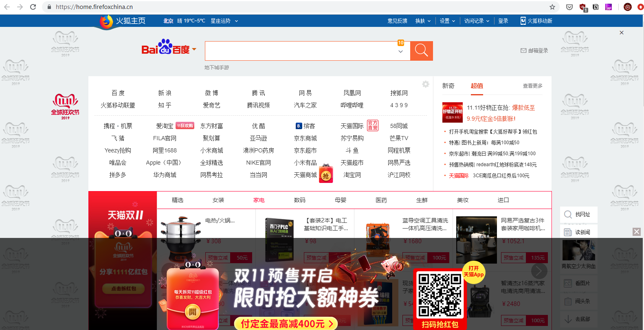This screenshot has height=330, width=644.
Task: Open 南航空少太狗血 news thumbnail
Action: tap(578, 250)
